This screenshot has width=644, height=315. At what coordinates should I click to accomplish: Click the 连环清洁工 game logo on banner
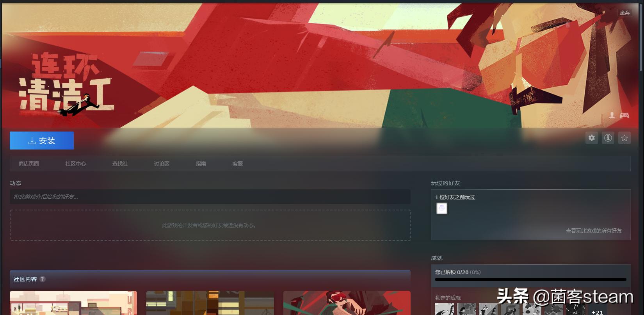pos(66,84)
